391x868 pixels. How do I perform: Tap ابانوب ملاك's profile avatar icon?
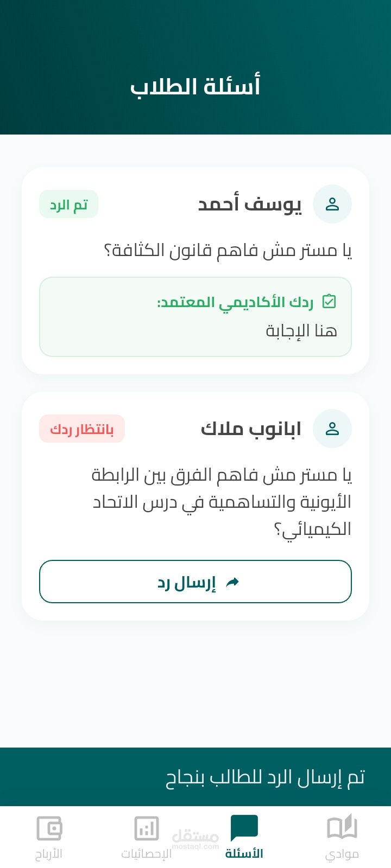(x=332, y=429)
